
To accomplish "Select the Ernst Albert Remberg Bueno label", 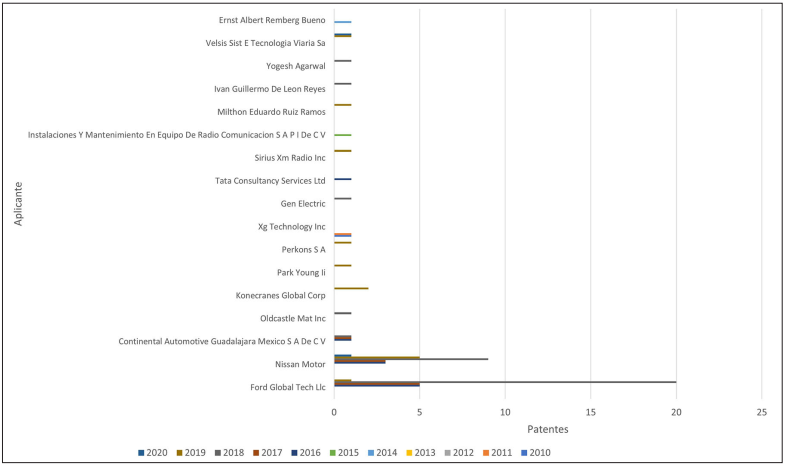I will pyautogui.click(x=271, y=20).
